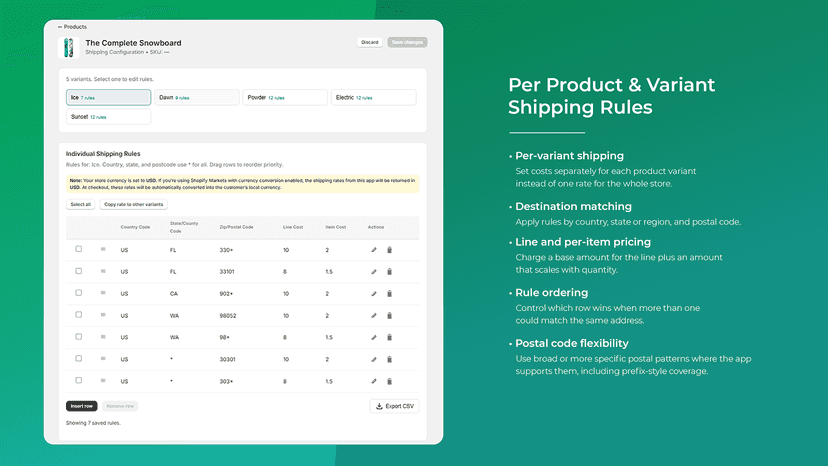Viewport: 828px width, 466px height.
Task: Grab drag handle of FL 330* row
Action: point(103,249)
